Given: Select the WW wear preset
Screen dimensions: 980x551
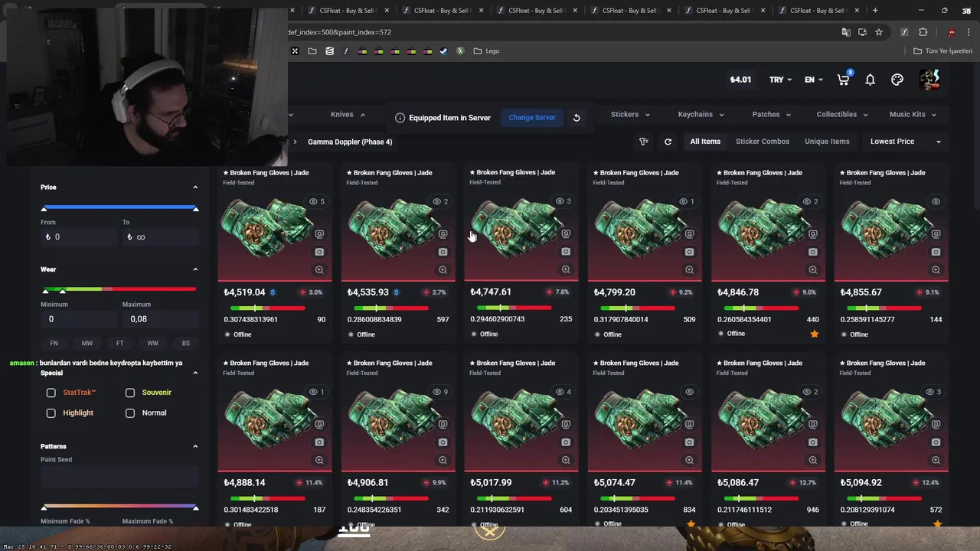Looking at the screenshot, I should click(x=153, y=344).
